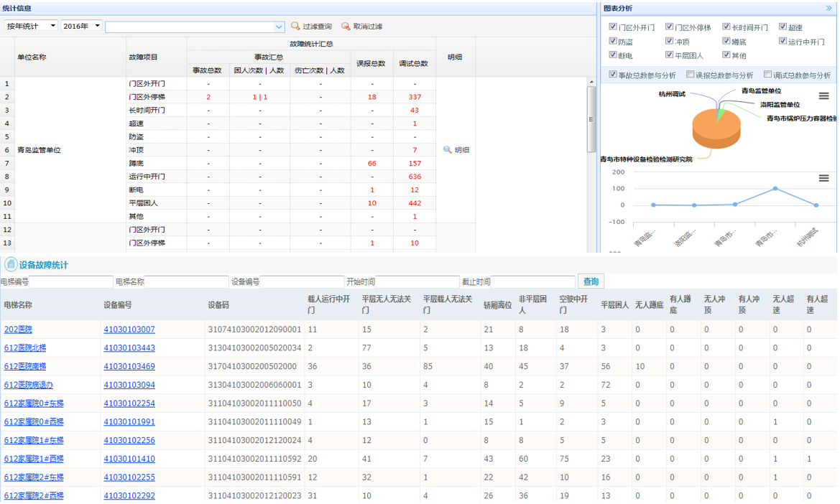The image size is (840, 504).
Task: Open the 612家属院1#西梯 link
Action: coord(34,459)
